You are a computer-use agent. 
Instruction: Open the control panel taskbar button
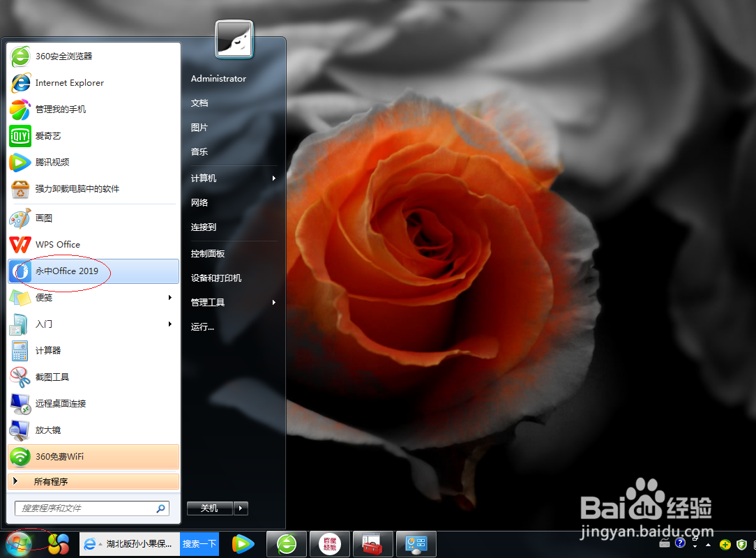coord(416,545)
